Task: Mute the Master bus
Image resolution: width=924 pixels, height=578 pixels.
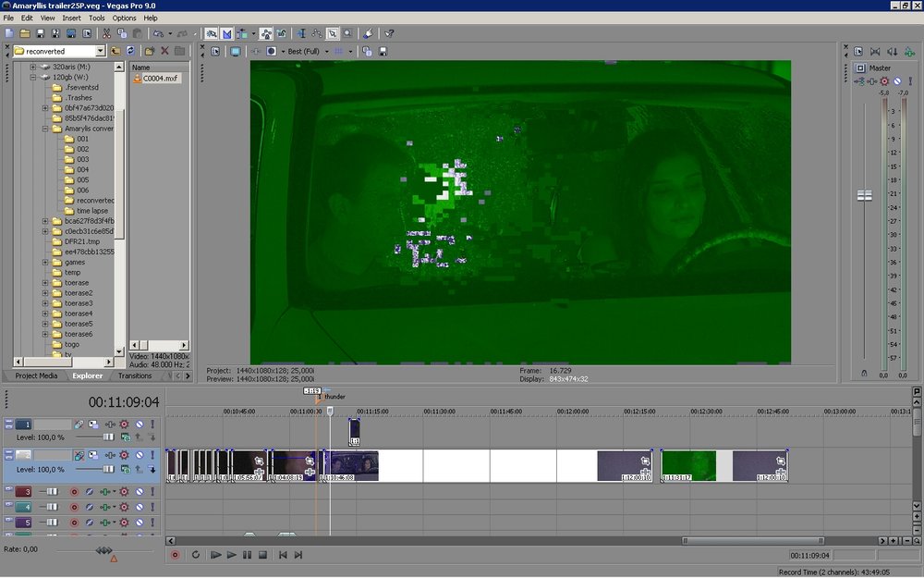Action: [x=897, y=81]
